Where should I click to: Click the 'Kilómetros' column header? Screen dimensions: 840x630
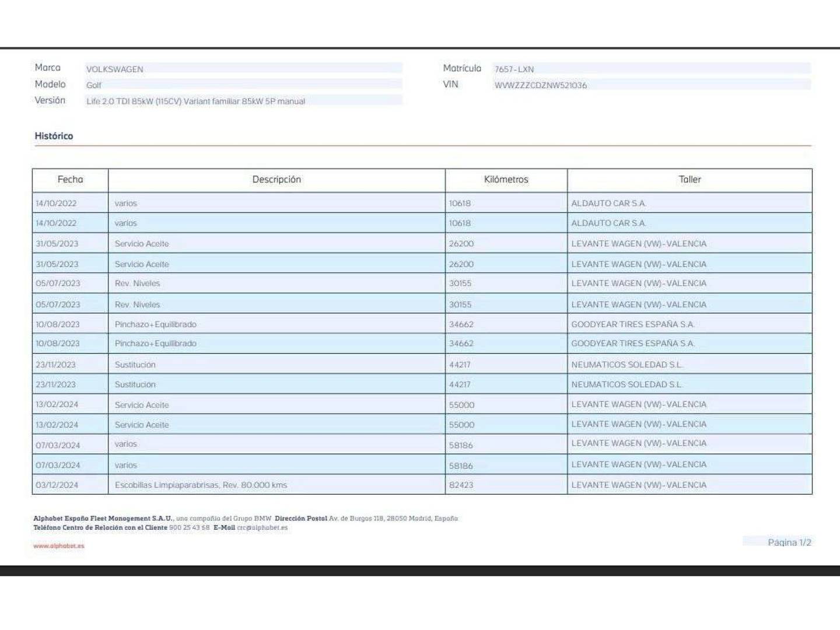tap(506, 180)
